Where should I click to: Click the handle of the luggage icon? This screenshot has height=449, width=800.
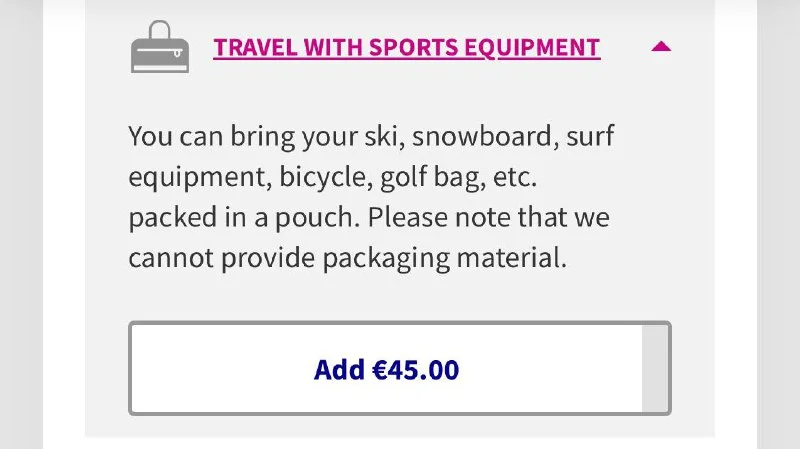tap(160, 31)
